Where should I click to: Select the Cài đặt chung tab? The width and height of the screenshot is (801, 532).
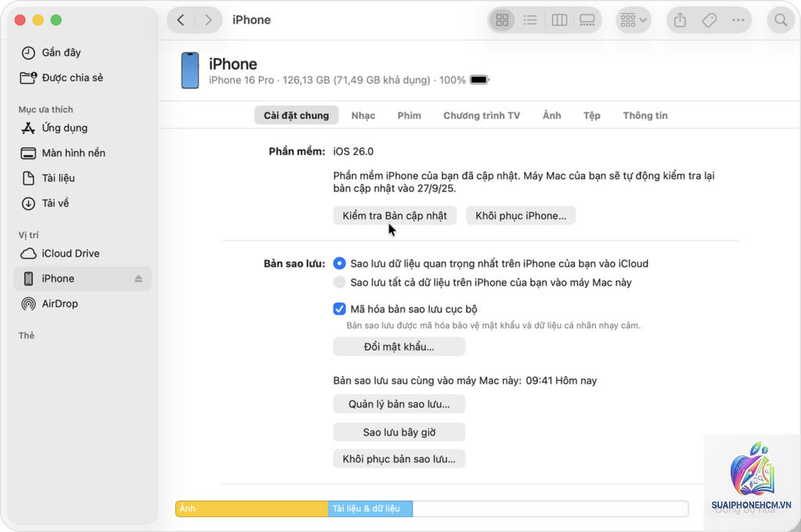[x=296, y=116]
